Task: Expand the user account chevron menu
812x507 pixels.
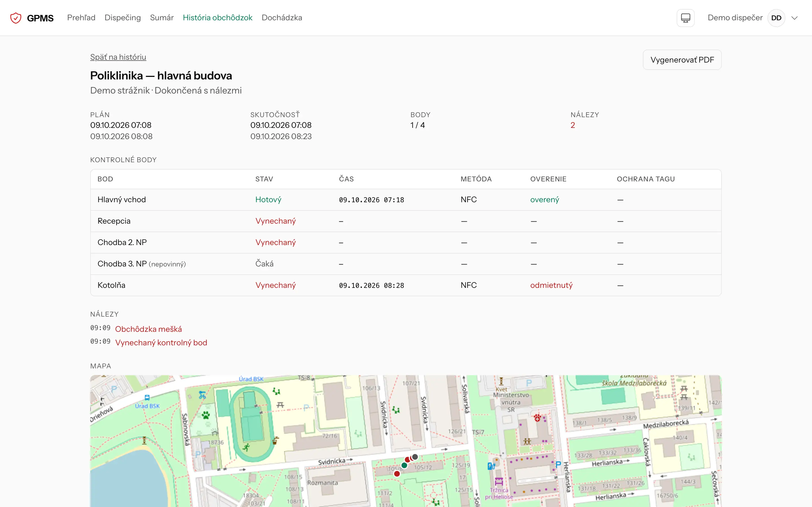Action: (x=794, y=18)
